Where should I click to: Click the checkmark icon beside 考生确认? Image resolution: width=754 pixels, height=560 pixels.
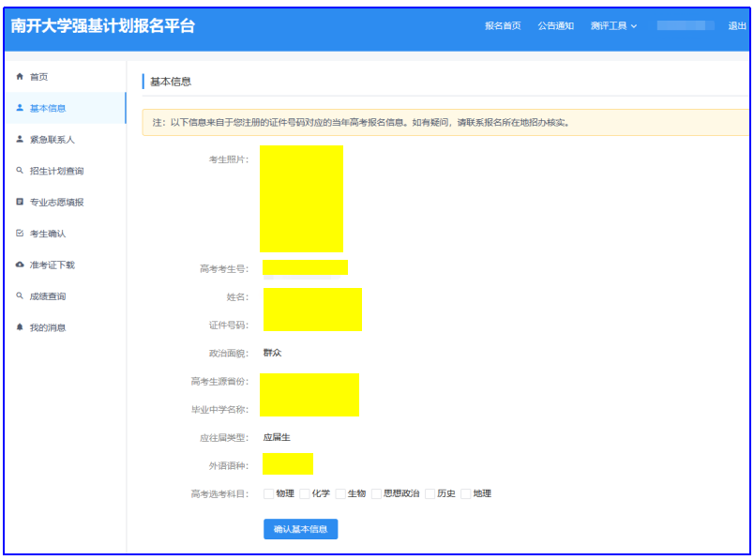tap(20, 234)
